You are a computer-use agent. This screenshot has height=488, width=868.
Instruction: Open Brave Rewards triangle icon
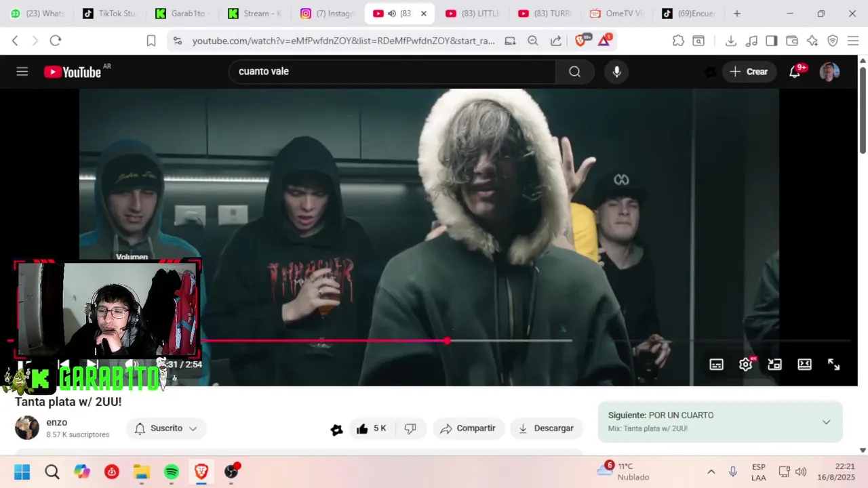tap(604, 41)
